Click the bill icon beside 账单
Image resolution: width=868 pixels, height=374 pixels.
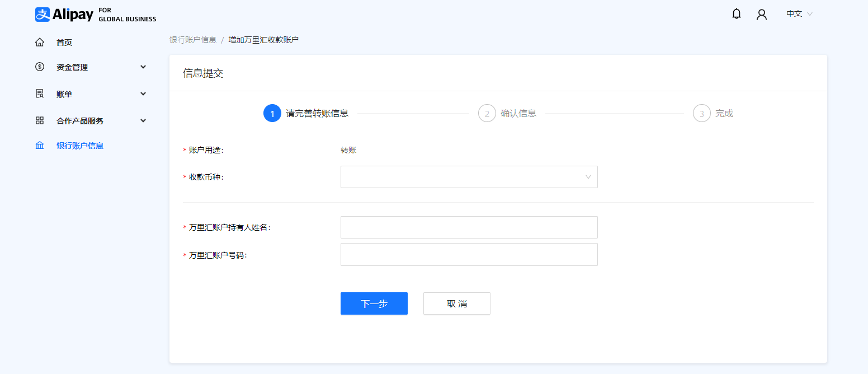39,93
